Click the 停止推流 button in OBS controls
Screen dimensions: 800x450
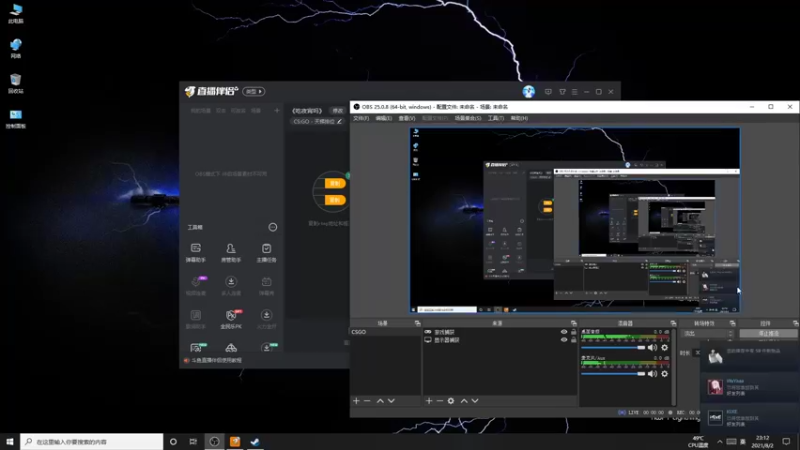coord(768,334)
